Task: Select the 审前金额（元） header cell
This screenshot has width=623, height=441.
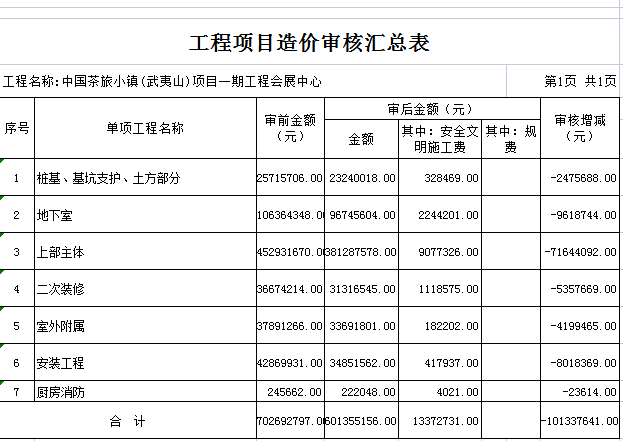Action: pos(290,128)
